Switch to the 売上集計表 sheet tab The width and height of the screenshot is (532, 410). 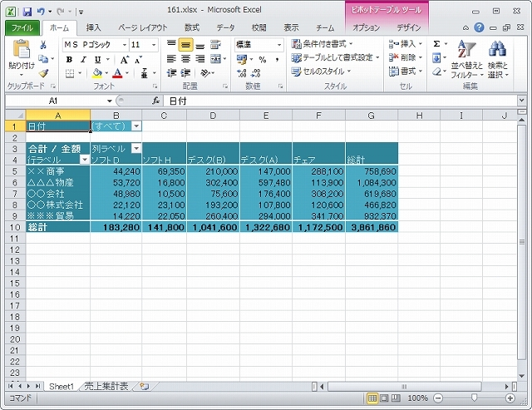coord(107,387)
